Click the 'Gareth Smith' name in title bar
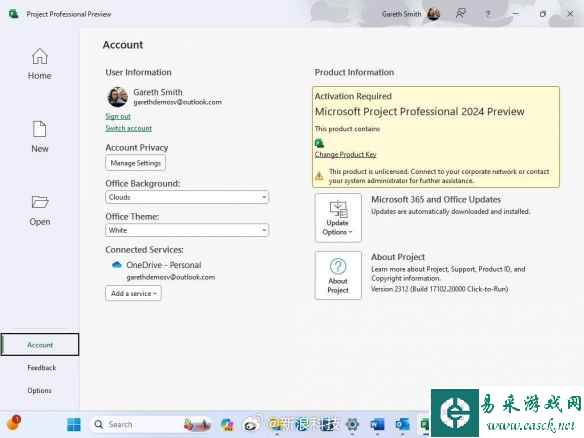584x438 pixels. coord(402,14)
